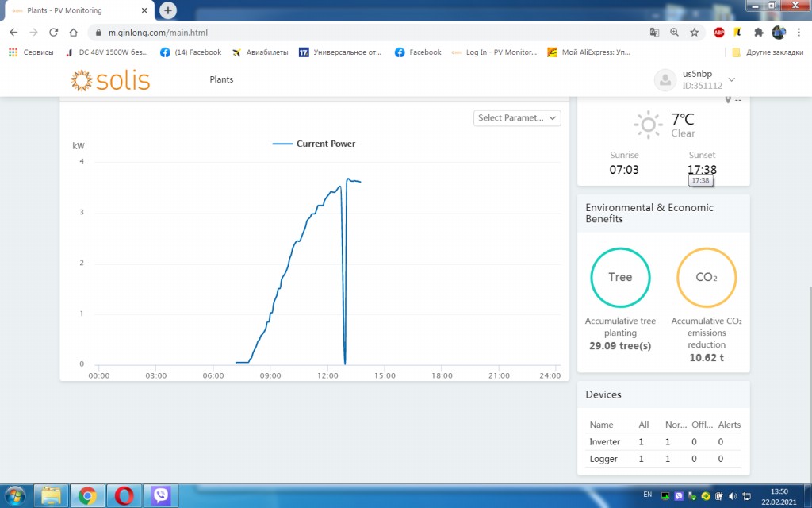Open the translate page icon
The image size is (812, 508).
tap(654, 33)
